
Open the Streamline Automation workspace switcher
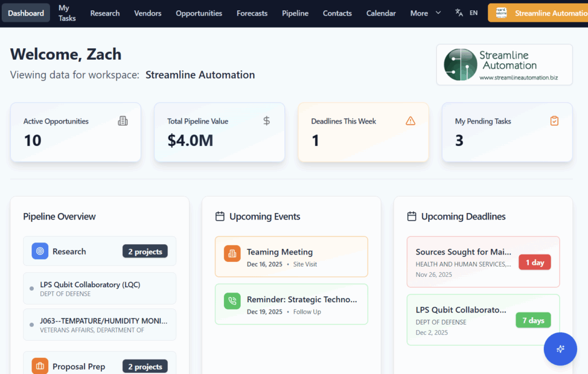pyautogui.click(x=537, y=13)
